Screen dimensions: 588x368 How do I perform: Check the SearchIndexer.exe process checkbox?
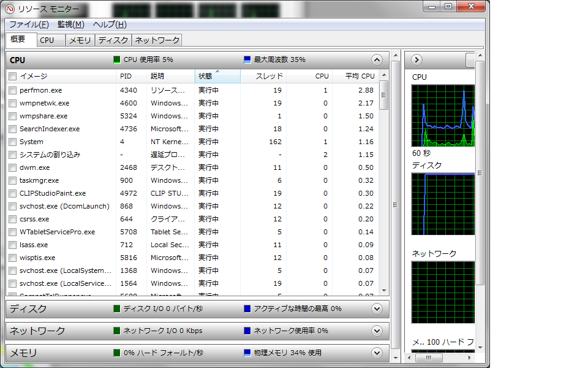coord(13,129)
